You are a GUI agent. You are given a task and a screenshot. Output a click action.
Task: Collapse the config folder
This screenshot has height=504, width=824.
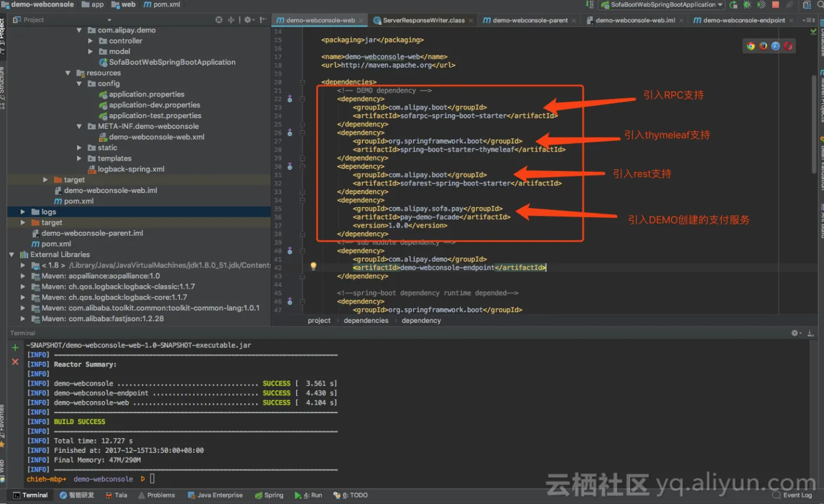79,84
